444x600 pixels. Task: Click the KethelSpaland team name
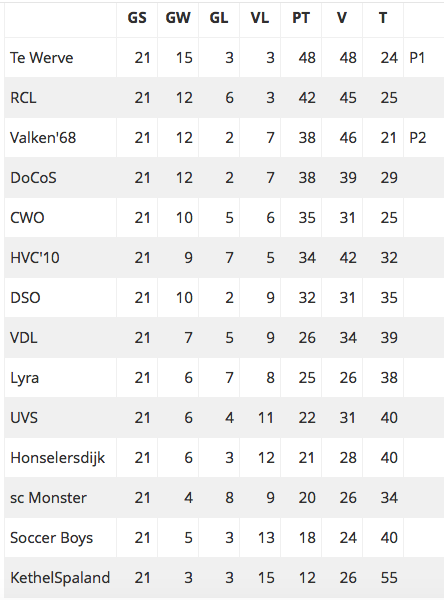pos(60,578)
